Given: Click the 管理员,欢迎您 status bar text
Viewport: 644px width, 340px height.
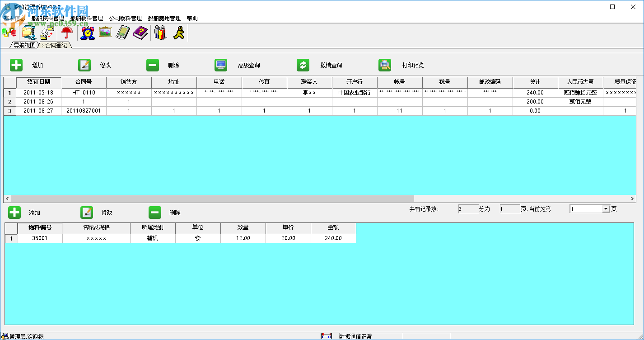Looking at the screenshot, I should pyautogui.click(x=27, y=336).
